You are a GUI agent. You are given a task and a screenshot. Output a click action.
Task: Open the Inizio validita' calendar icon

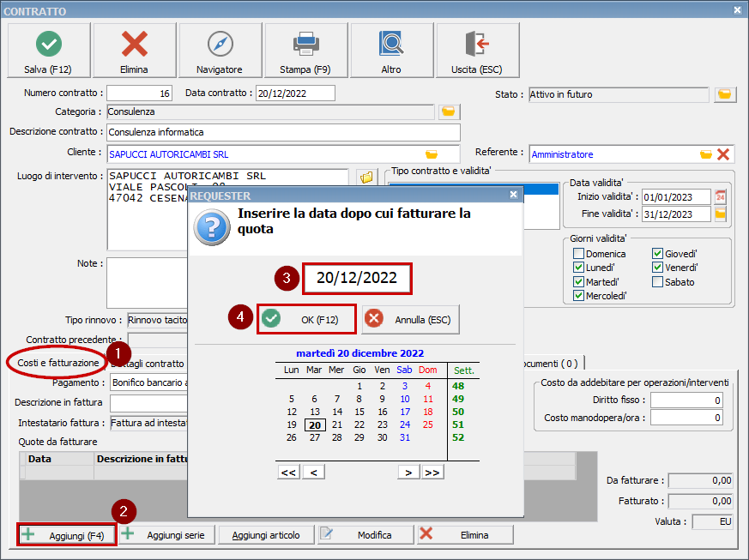point(721,196)
